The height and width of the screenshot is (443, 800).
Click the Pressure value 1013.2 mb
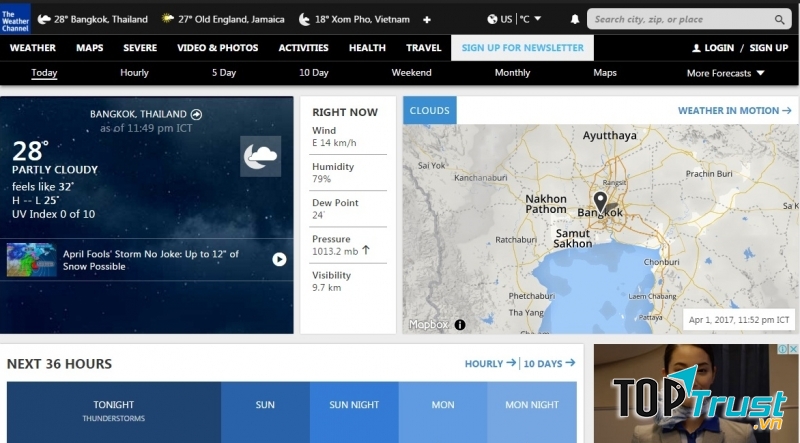335,252
